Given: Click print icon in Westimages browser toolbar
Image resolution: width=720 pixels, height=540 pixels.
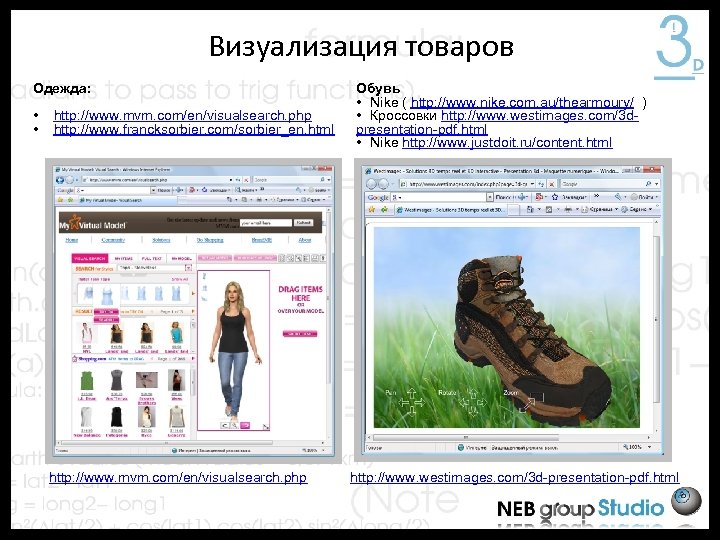Looking at the screenshot, I should pyautogui.click(x=568, y=209).
